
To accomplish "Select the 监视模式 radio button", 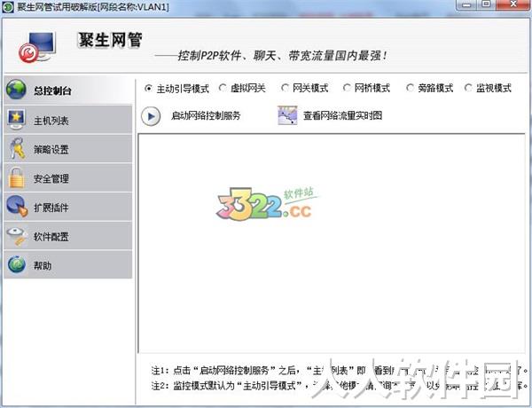I will click(468, 88).
